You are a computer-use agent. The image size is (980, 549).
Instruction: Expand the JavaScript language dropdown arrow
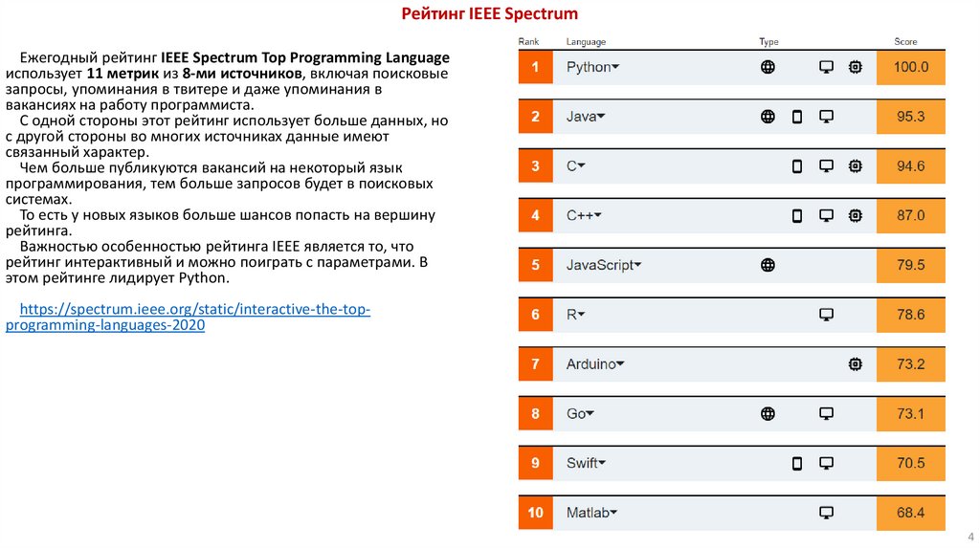tap(637, 265)
